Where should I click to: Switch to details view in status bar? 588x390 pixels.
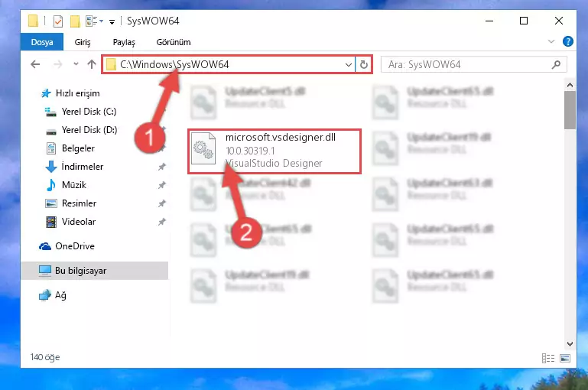tap(548, 358)
